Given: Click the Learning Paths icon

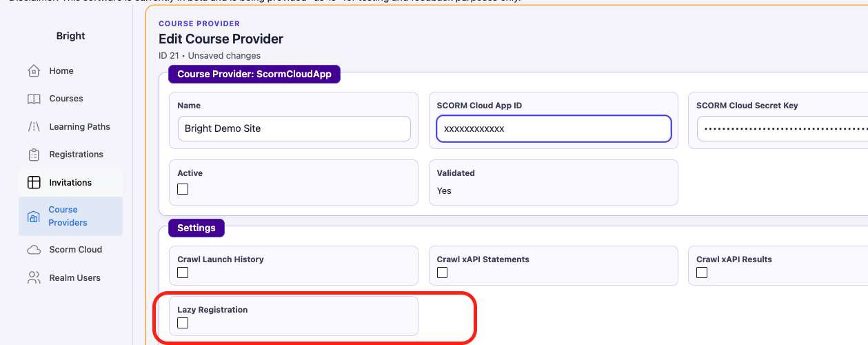Looking at the screenshot, I should point(34,127).
